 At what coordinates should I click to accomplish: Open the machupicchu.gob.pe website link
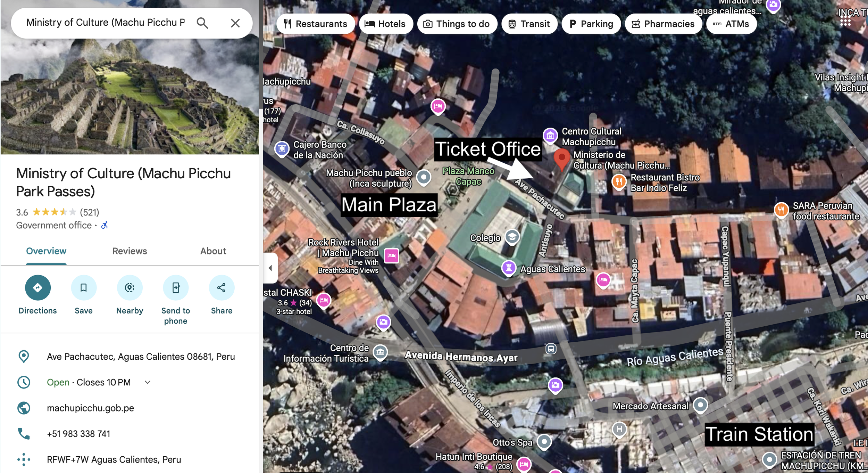(90, 408)
